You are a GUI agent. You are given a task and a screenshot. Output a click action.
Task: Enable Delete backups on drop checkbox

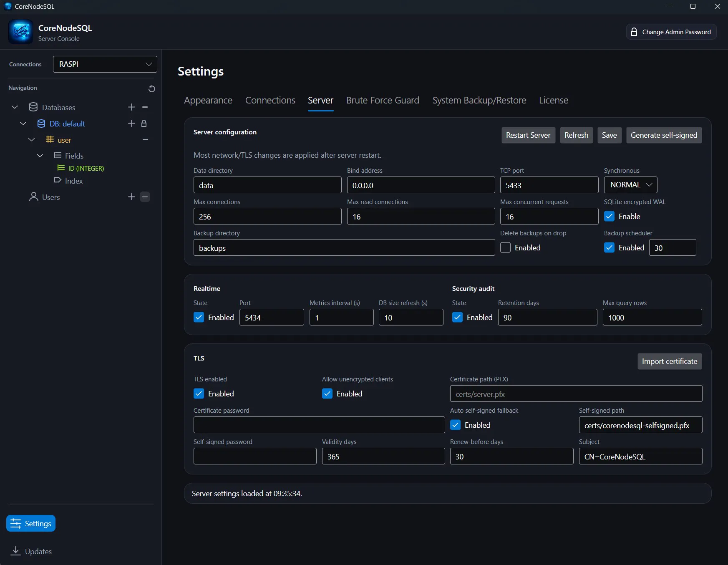point(505,247)
